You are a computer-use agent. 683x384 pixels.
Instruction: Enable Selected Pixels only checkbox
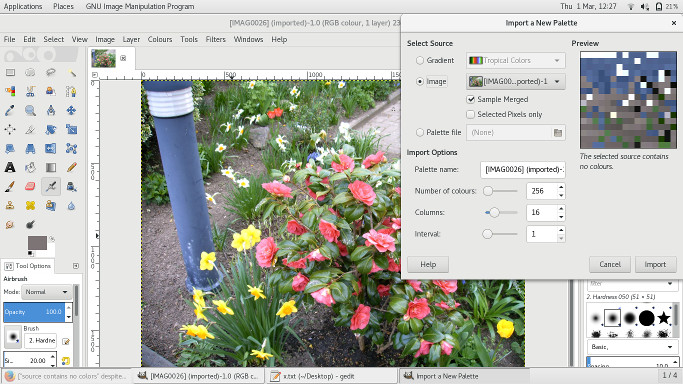pyautogui.click(x=470, y=114)
